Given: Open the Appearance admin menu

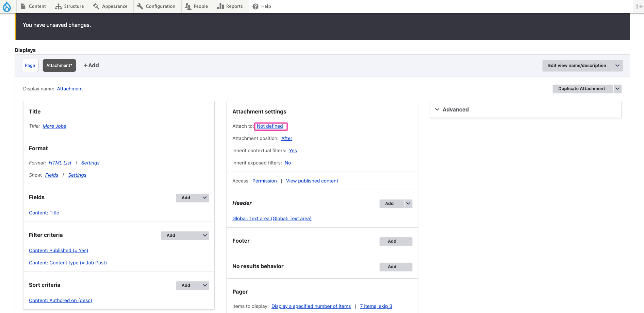Looking at the screenshot, I should click(x=111, y=6).
